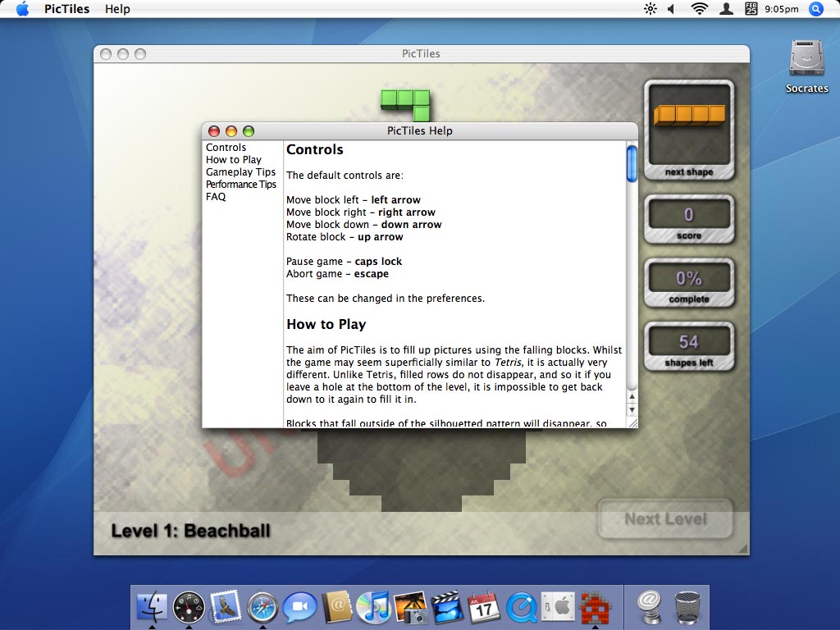Click the @ spring icon in Dock

click(650, 607)
